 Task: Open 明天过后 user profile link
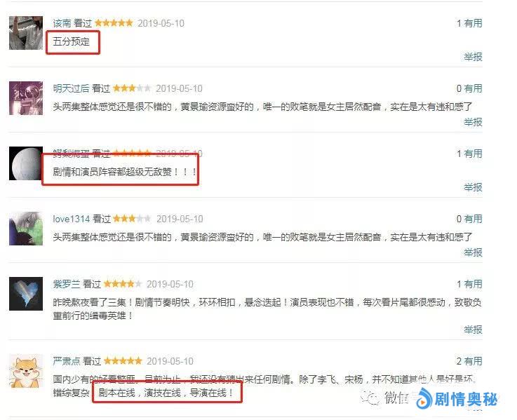71,88
